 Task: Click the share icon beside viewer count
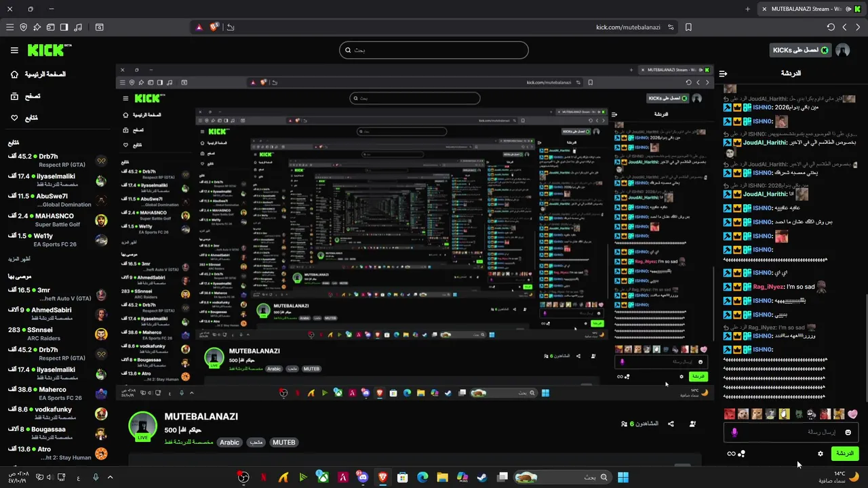pos(671,424)
